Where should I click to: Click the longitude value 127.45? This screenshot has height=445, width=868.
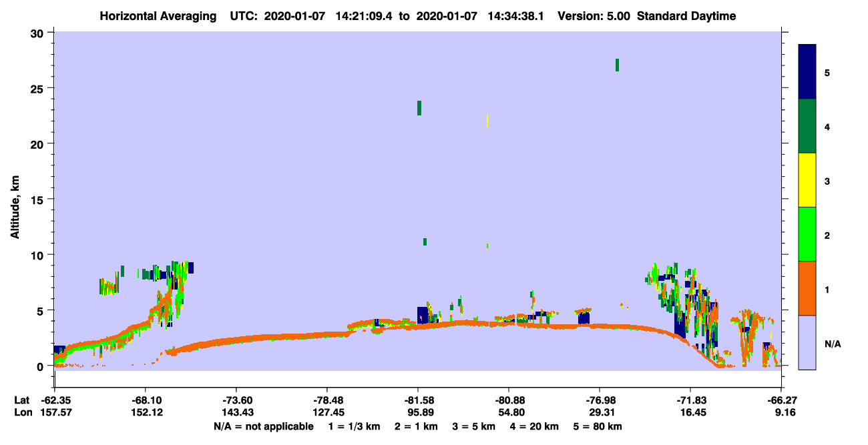(327, 412)
